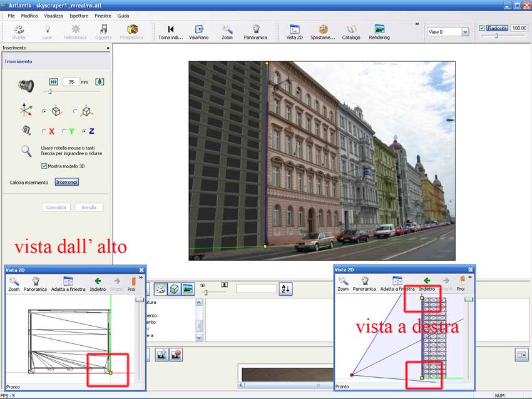Image resolution: width=532 pixels, height=399 pixels.
Task: Click the Interrompi button
Action: pyautogui.click(x=67, y=182)
